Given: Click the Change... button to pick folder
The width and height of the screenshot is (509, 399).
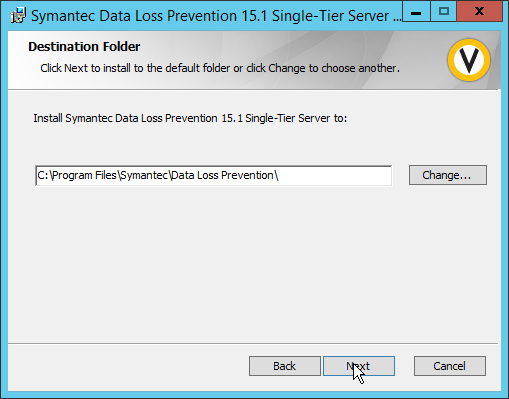Looking at the screenshot, I should point(448,175).
